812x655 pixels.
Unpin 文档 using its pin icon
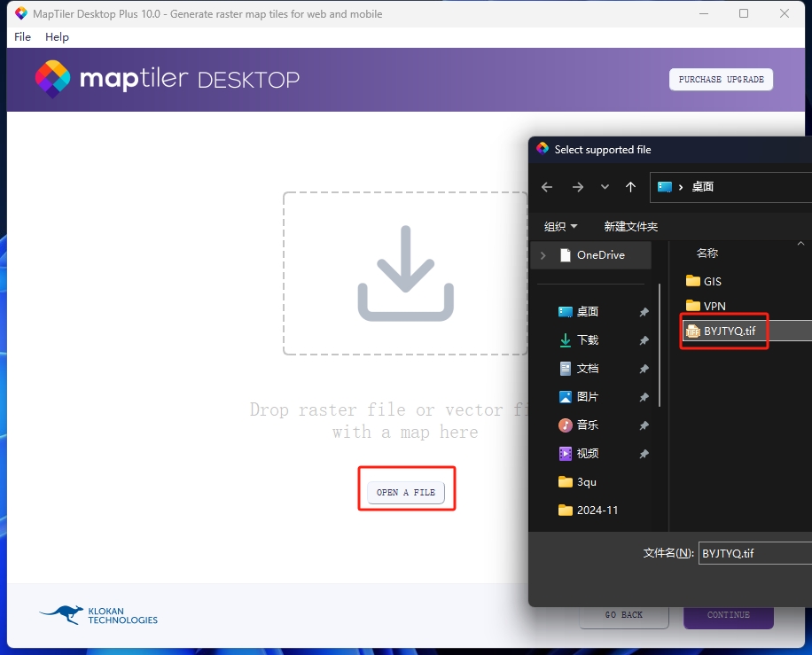click(x=644, y=370)
